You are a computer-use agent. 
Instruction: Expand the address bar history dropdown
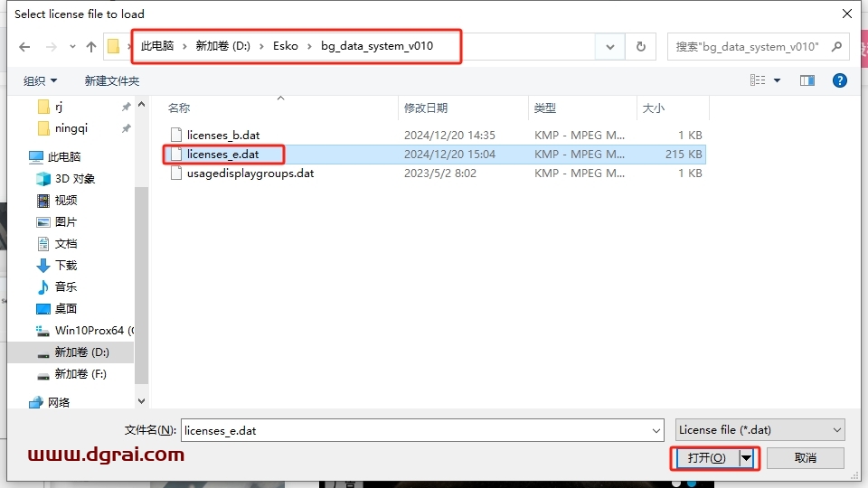(610, 47)
